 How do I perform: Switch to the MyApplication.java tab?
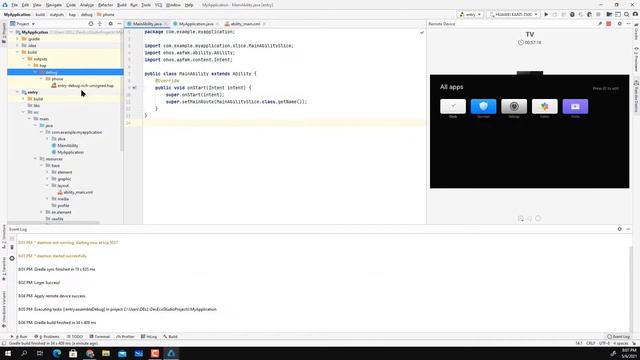coord(196,24)
